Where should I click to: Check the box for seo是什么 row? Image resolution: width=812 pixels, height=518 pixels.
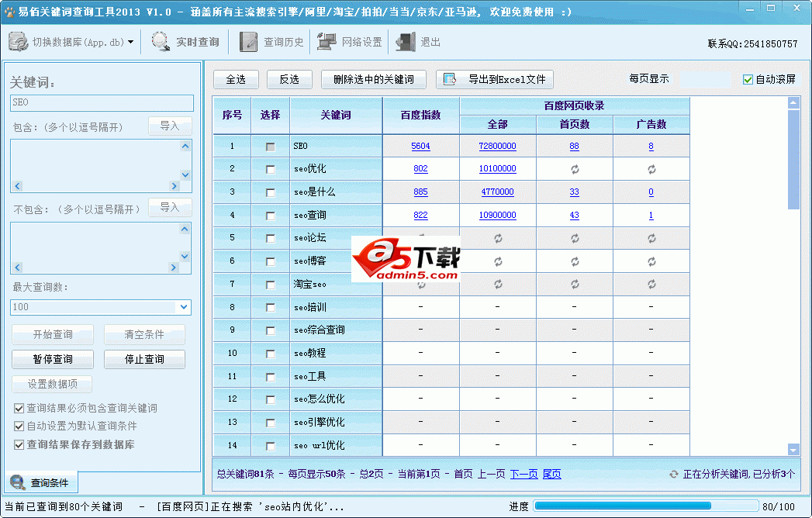(270, 192)
